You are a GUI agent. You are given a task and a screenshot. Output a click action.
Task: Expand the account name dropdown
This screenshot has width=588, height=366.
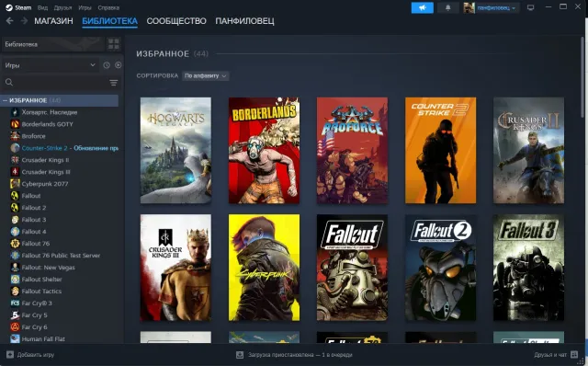(497, 8)
